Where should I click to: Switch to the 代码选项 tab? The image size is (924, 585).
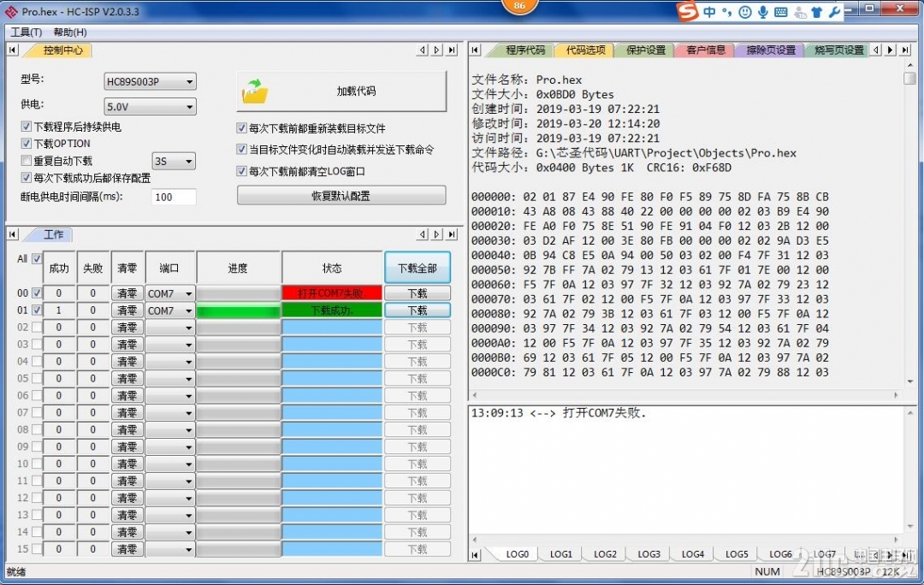[585, 50]
